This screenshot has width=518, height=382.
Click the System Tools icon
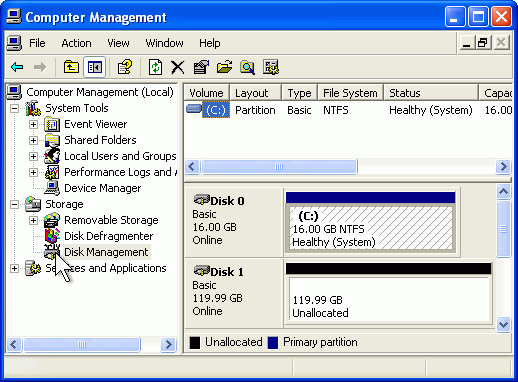(x=33, y=108)
